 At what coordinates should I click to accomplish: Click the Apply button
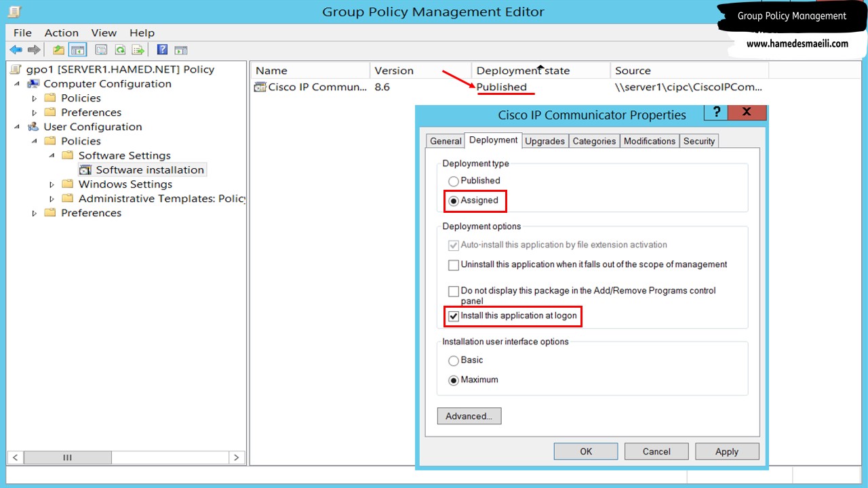point(727,451)
